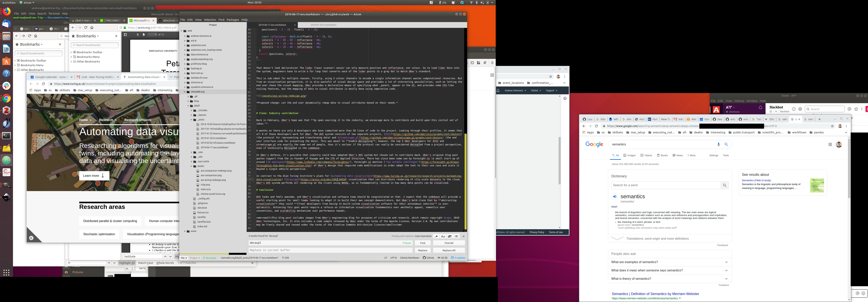Toggle Match Case in Firefox find bar
This screenshot has height=302, width=868.
[x=145, y=263]
